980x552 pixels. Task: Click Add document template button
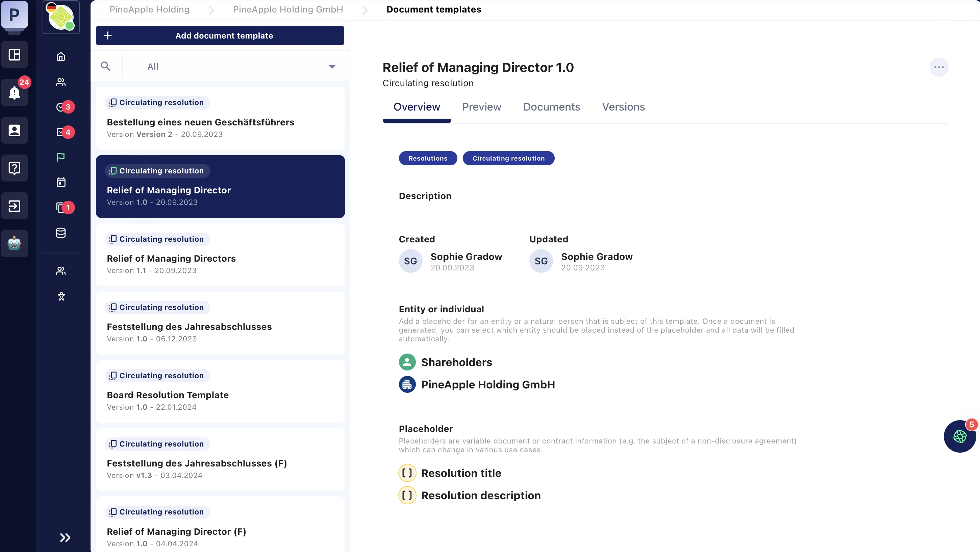point(220,35)
